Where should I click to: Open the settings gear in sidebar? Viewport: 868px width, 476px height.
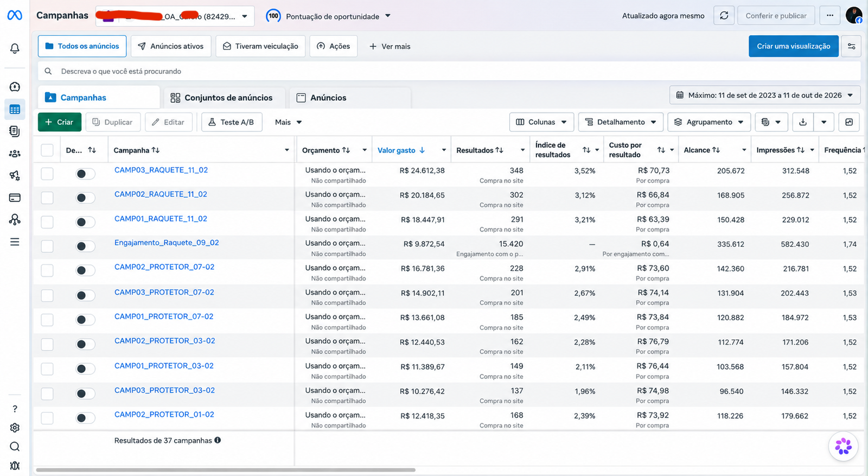point(15,428)
